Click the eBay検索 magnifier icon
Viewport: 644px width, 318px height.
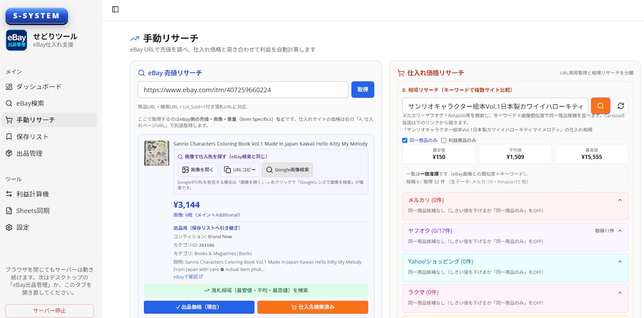click(x=9, y=103)
